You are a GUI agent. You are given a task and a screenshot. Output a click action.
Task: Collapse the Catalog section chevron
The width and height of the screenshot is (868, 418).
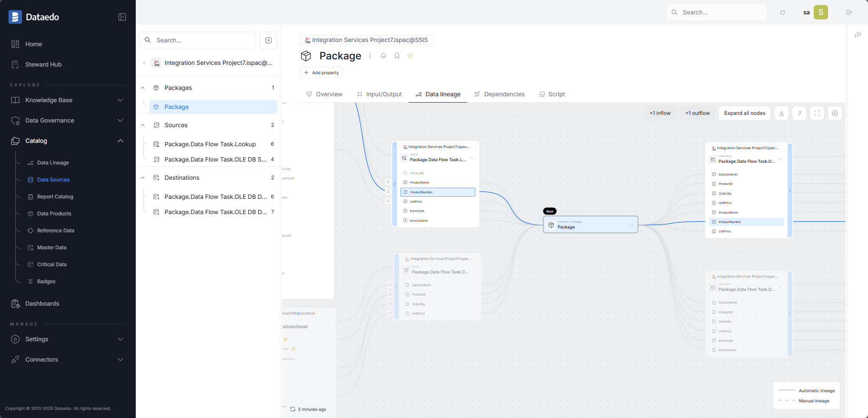pyautogui.click(x=120, y=141)
